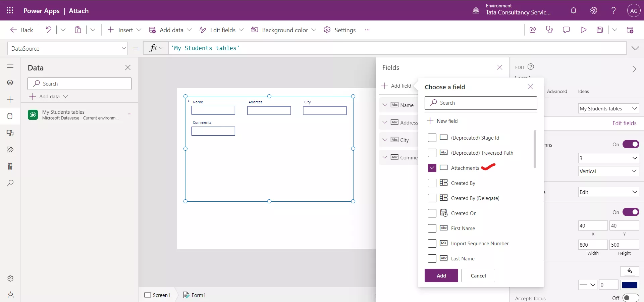Undo the last action
The width and height of the screenshot is (644, 302).
(x=49, y=30)
